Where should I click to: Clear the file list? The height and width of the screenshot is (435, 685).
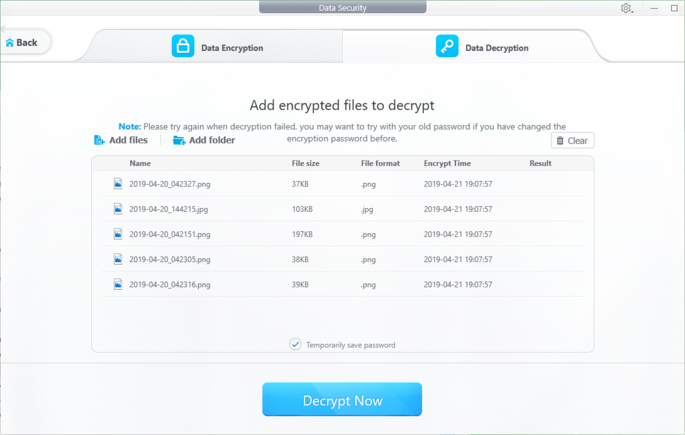[572, 141]
